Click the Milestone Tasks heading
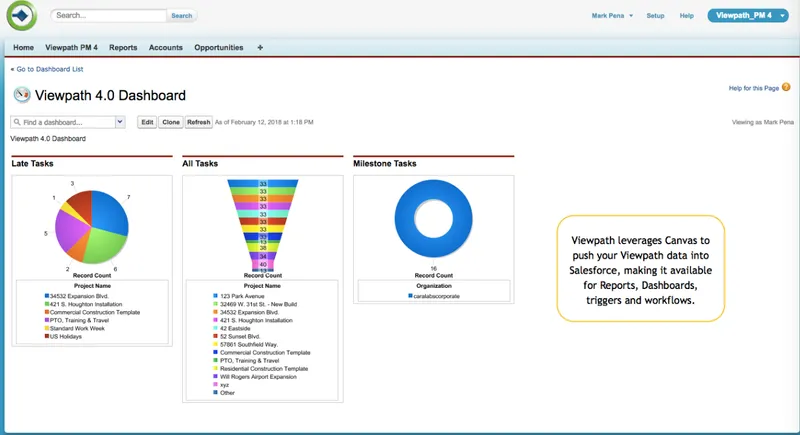Viewport: 800px width, 435px height. [385, 164]
